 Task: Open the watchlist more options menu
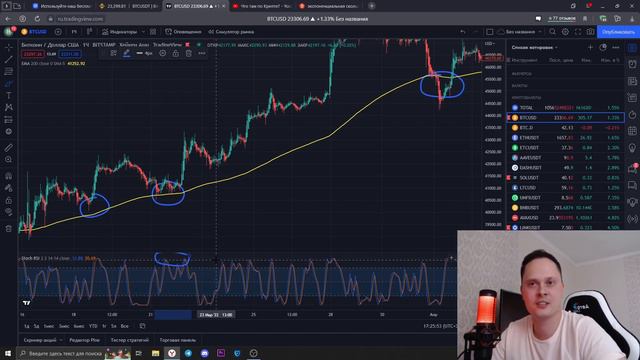click(x=616, y=48)
